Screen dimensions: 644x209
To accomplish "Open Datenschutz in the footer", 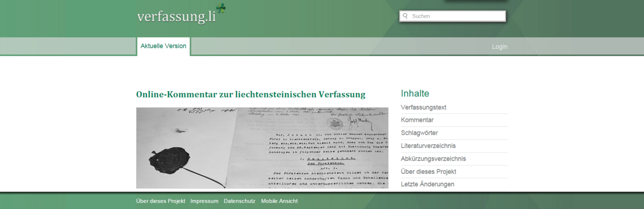I will click(239, 201).
